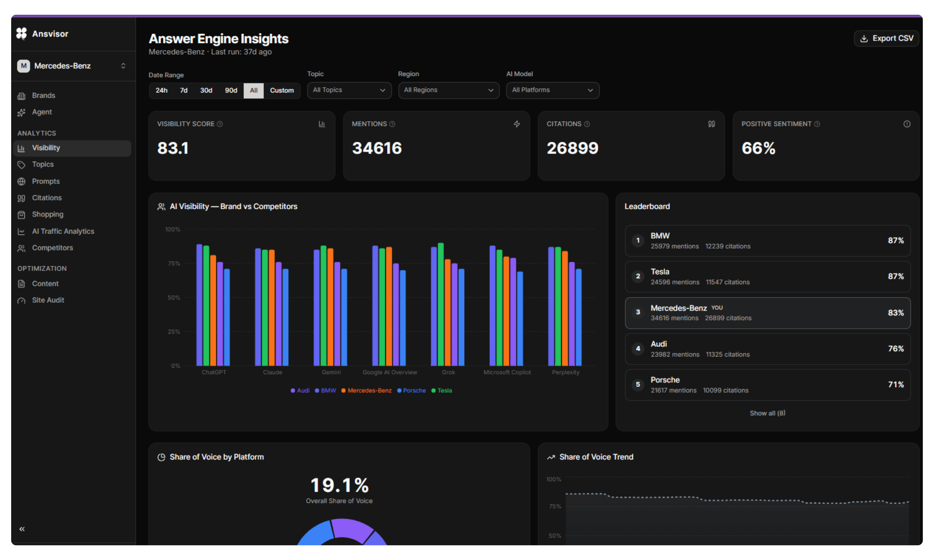
Task: Open the Topics analytics page
Action: (x=72, y=165)
